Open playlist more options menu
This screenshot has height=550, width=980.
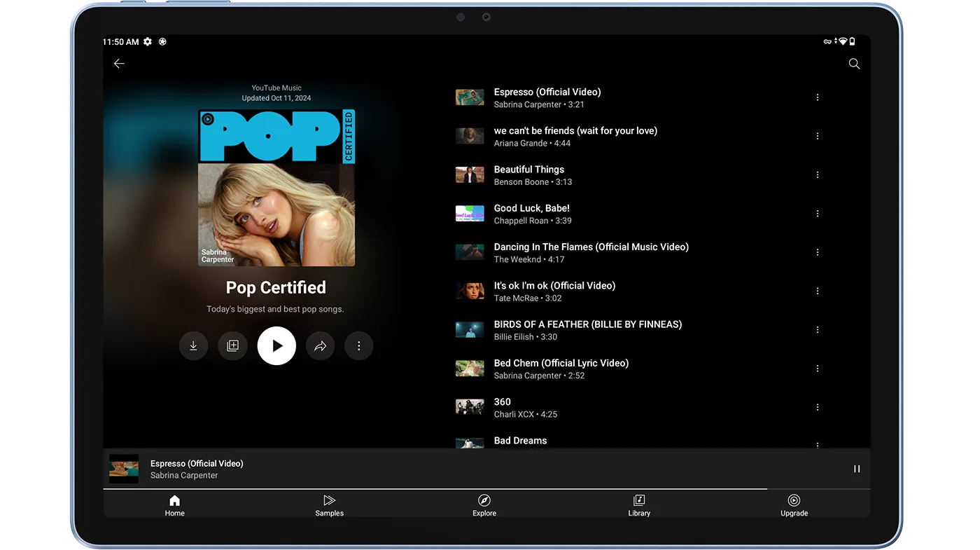point(359,346)
